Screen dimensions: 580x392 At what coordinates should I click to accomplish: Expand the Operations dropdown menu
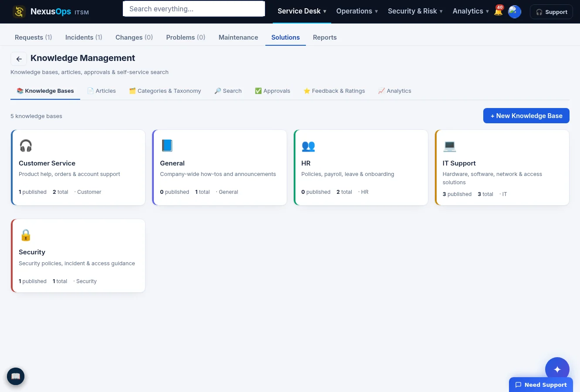pos(357,11)
